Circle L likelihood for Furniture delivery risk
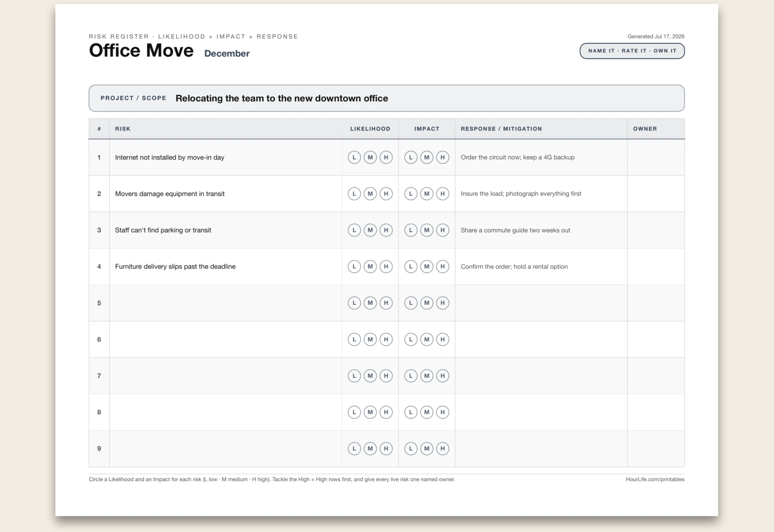This screenshot has width=774, height=532. pos(354,266)
